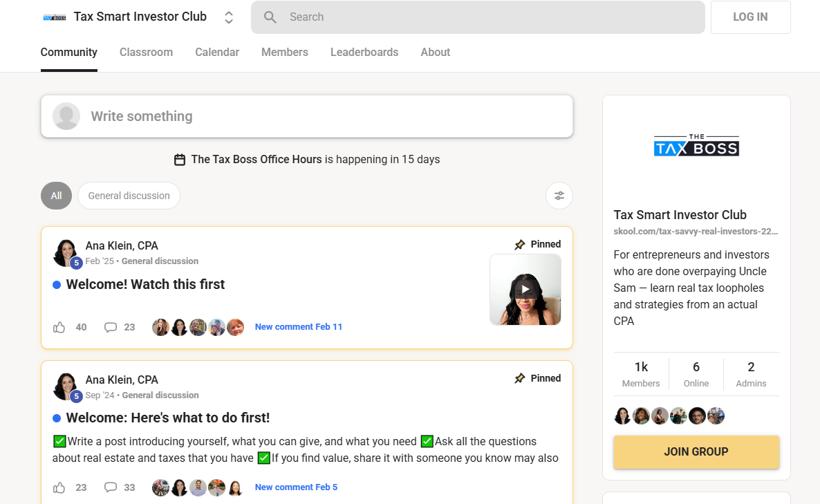Focus the Search input field
The width and height of the screenshot is (820, 504).
coord(478,17)
